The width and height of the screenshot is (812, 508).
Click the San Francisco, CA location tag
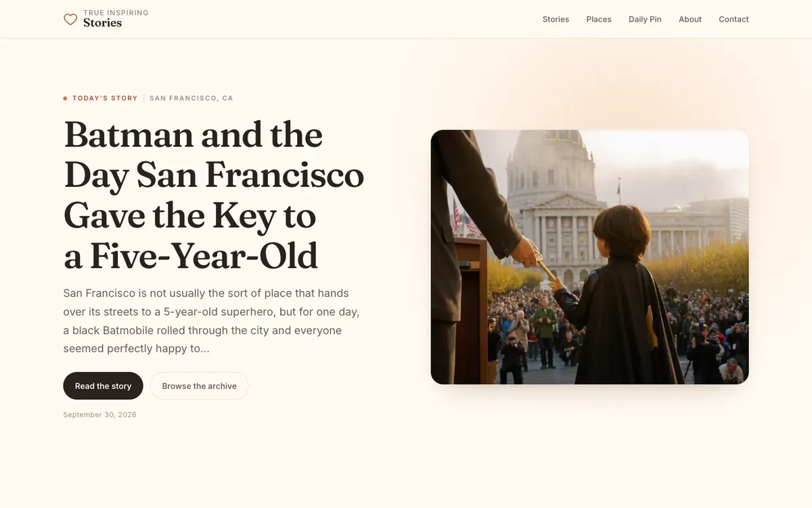click(191, 98)
